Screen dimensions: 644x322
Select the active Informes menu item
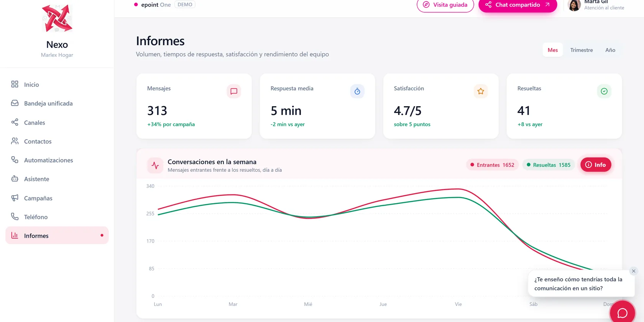(x=57, y=235)
